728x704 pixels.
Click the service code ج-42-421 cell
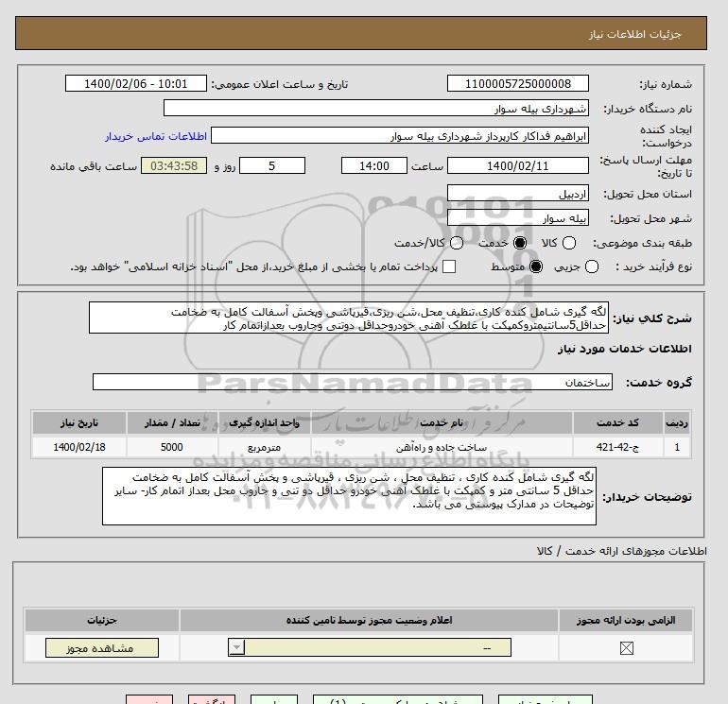click(x=617, y=447)
